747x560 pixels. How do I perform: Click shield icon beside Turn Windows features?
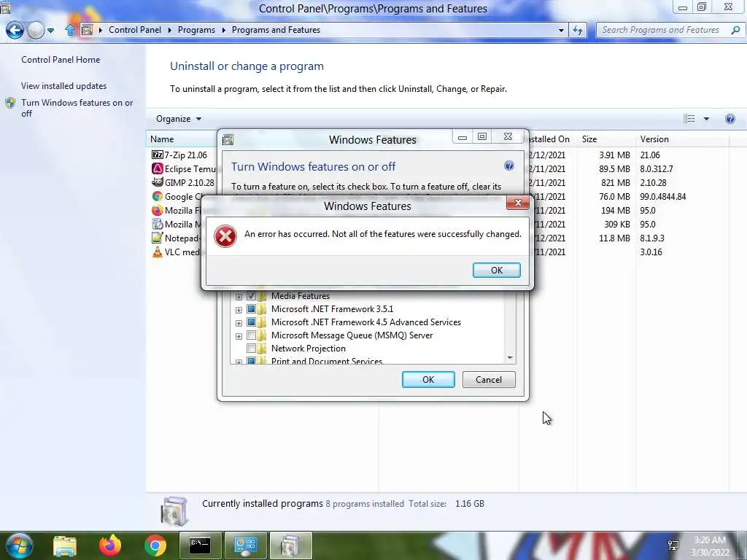point(10,103)
